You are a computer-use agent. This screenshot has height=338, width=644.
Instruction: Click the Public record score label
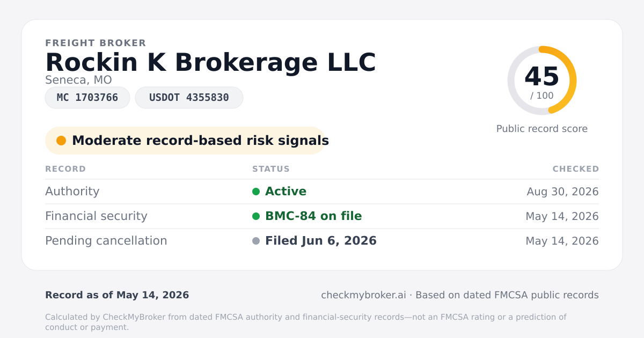click(542, 129)
